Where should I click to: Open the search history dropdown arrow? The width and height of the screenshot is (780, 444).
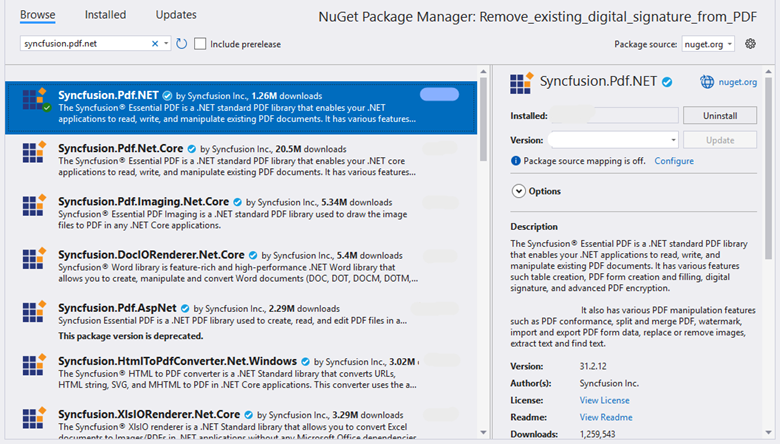166,44
